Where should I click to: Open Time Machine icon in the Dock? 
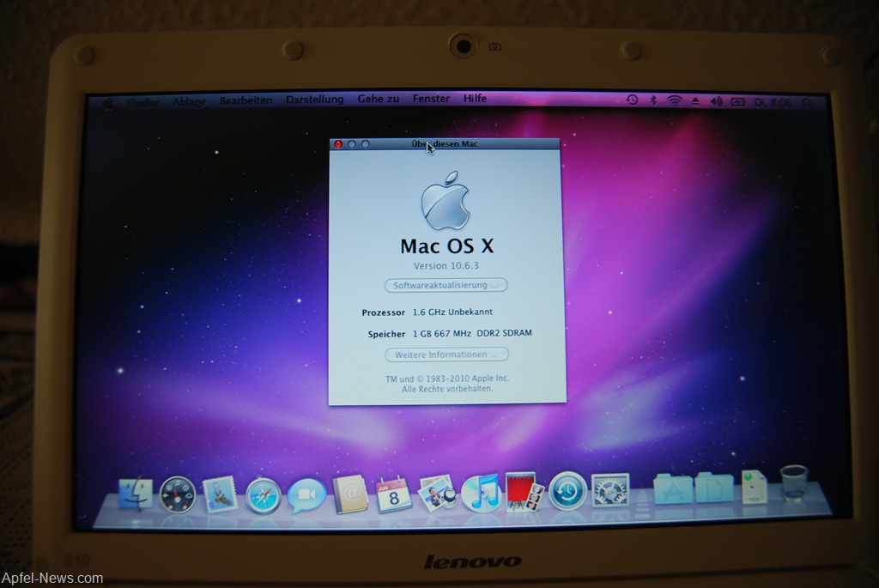[567, 490]
